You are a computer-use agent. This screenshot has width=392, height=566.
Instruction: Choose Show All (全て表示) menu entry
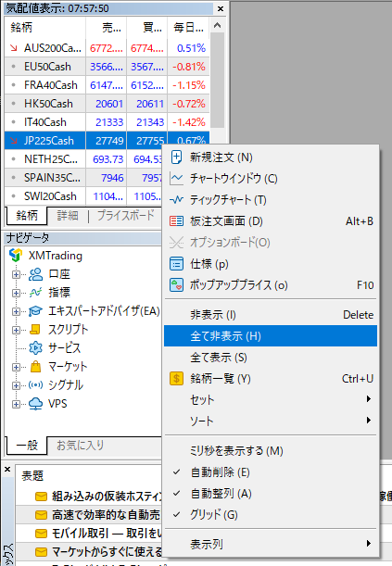[x=271, y=358]
